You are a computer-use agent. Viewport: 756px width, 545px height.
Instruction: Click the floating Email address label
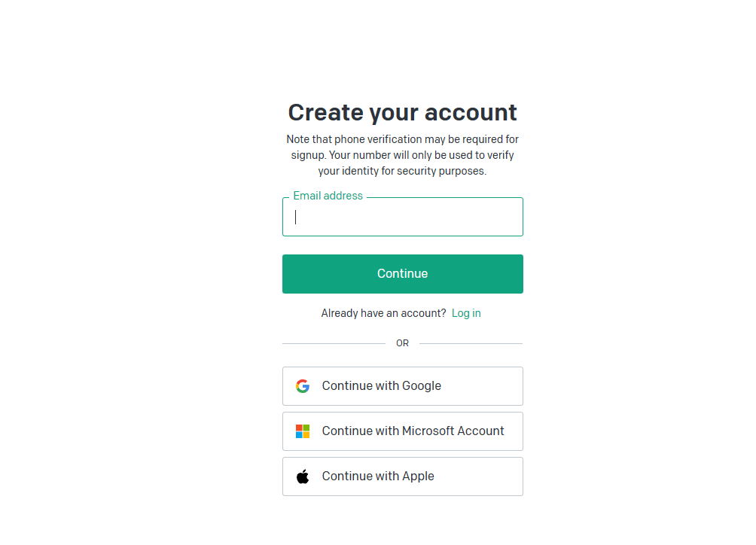pos(328,196)
